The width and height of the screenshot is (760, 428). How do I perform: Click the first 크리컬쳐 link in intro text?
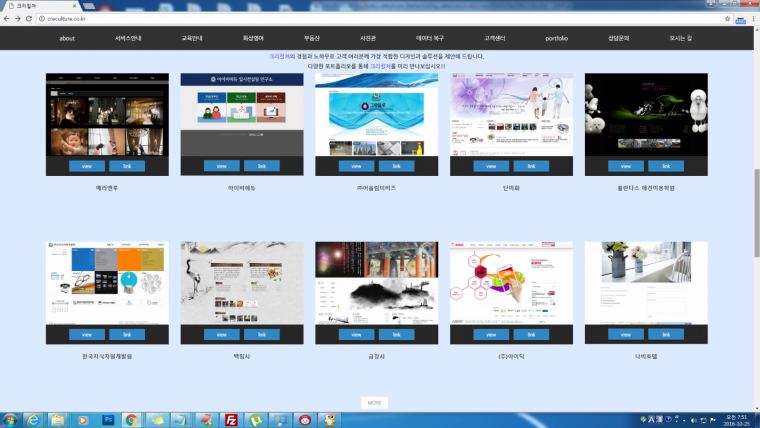[279, 57]
